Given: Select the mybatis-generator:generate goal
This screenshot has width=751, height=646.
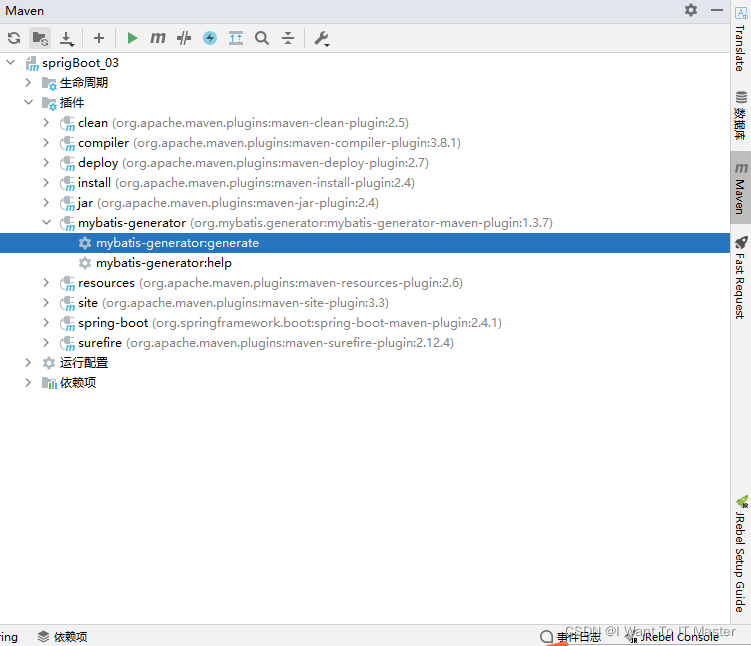Looking at the screenshot, I should 365,243.
